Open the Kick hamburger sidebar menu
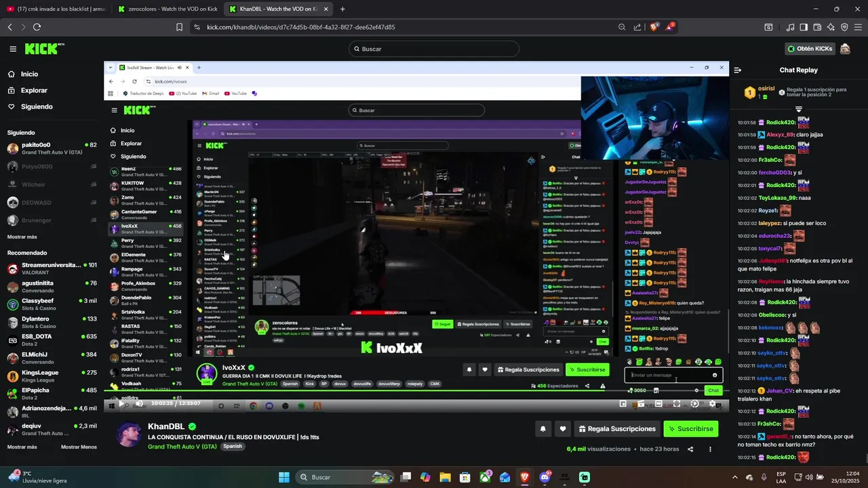 [13, 49]
